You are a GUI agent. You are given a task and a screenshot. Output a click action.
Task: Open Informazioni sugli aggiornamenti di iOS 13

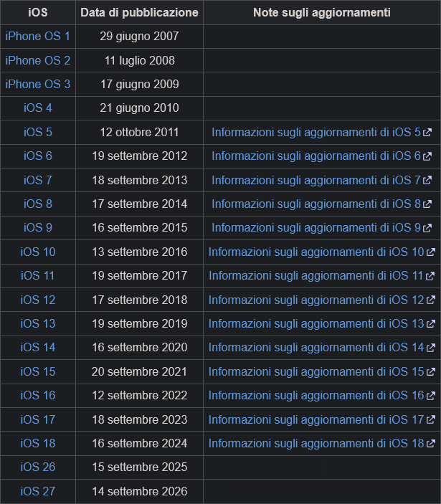[x=322, y=323]
